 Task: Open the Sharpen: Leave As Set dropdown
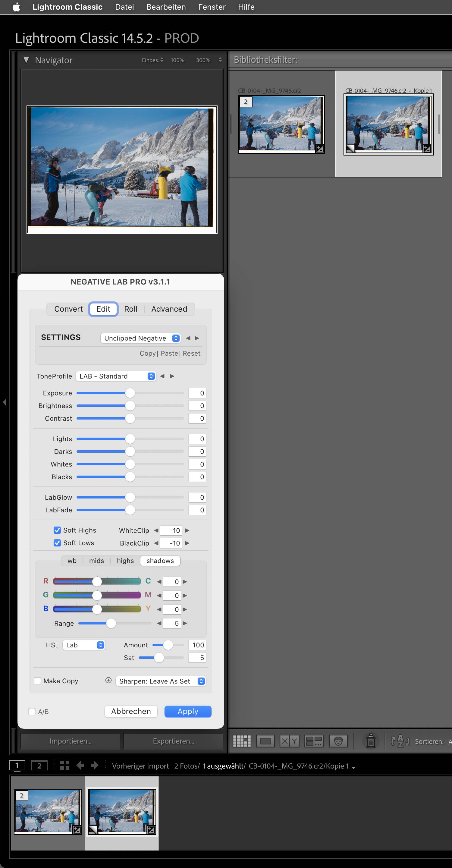tap(160, 681)
